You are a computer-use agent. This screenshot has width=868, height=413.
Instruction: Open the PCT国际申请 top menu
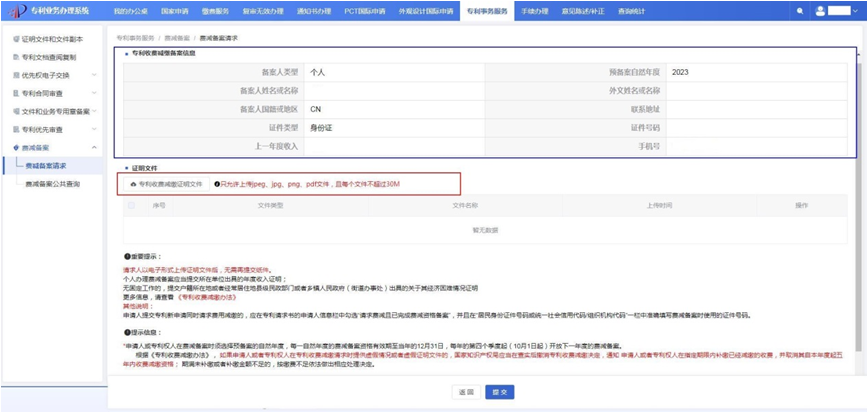click(x=364, y=11)
